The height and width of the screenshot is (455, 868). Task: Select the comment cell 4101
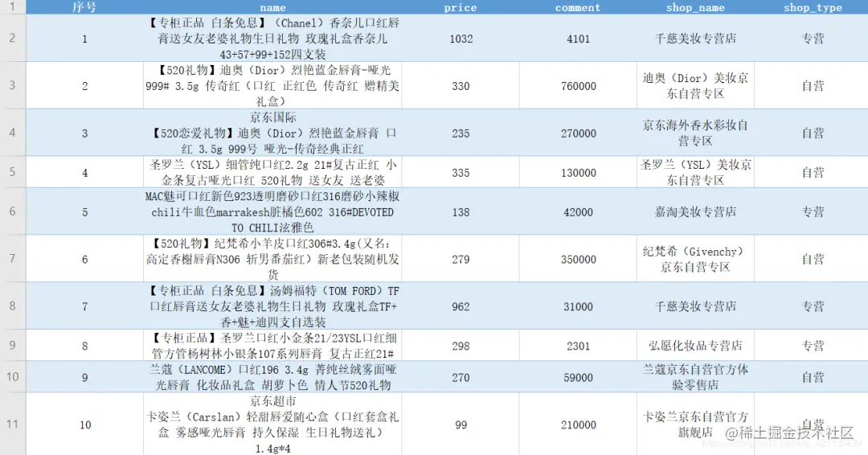(x=578, y=39)
